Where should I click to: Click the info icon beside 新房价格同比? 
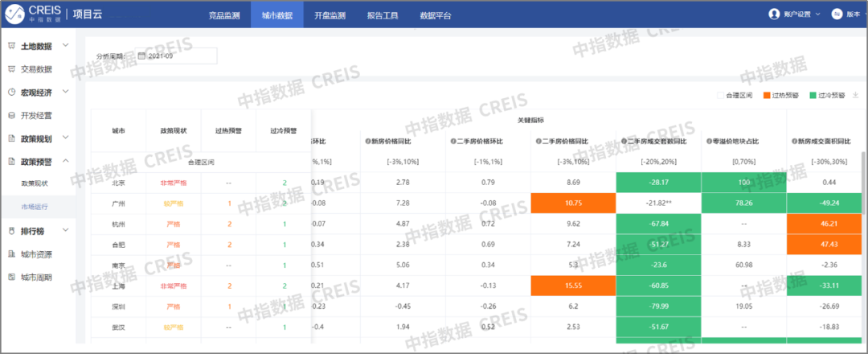367,142
